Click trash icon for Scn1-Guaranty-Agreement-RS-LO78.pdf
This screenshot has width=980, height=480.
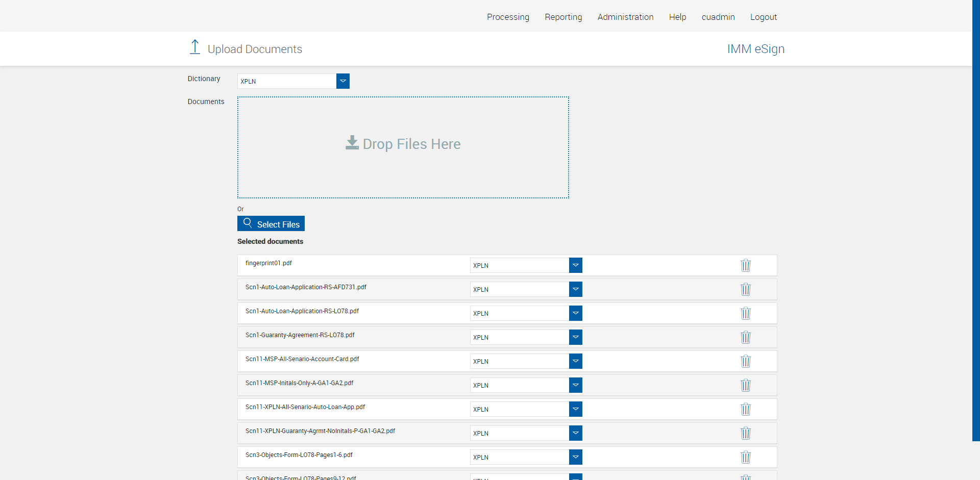[745, 337]
